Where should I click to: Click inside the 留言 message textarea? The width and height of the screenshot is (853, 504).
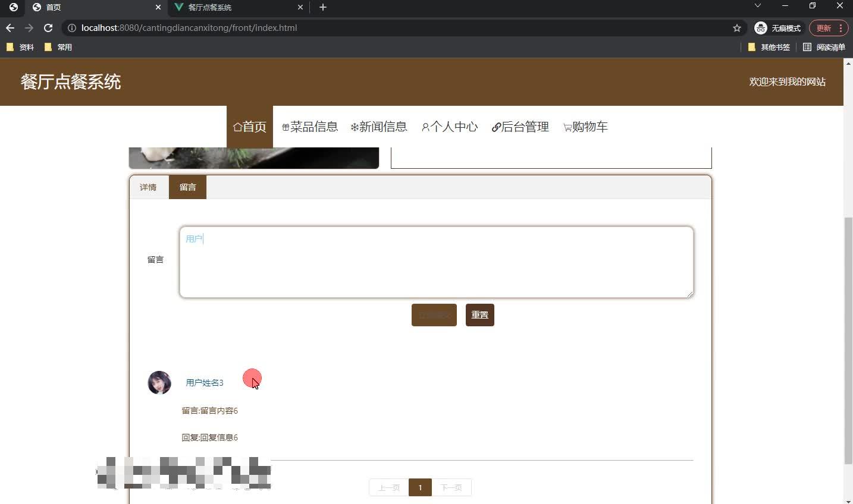[x=435, y=262]
